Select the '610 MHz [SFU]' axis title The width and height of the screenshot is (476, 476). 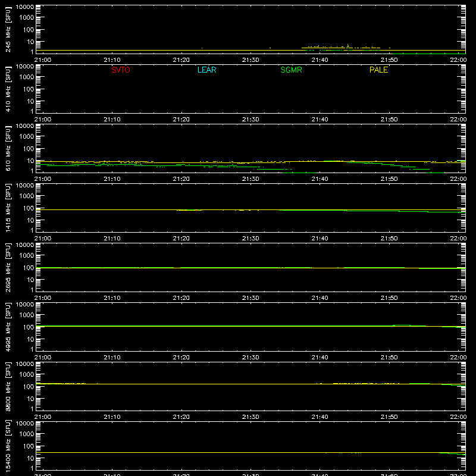(x=8, y=149)
